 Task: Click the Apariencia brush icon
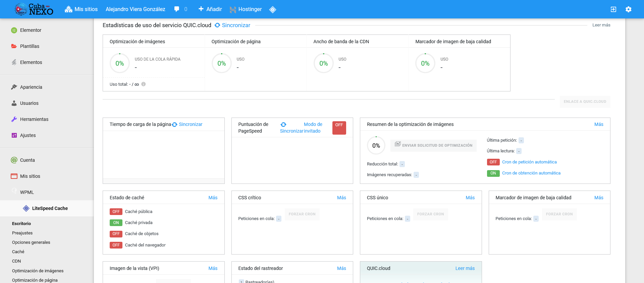click(x=14, y=87)
